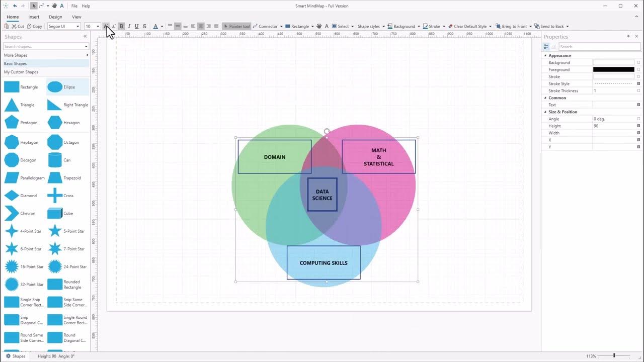Select the Rectangle drawing tool

[297, 26]
